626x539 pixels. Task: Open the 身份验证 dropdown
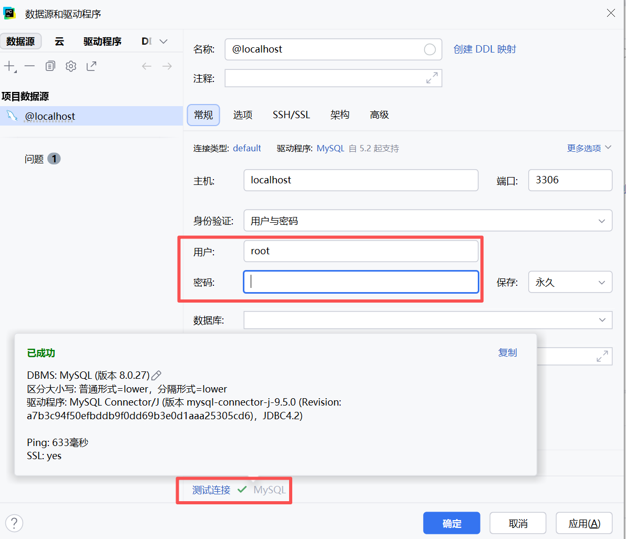click(428, 220)
